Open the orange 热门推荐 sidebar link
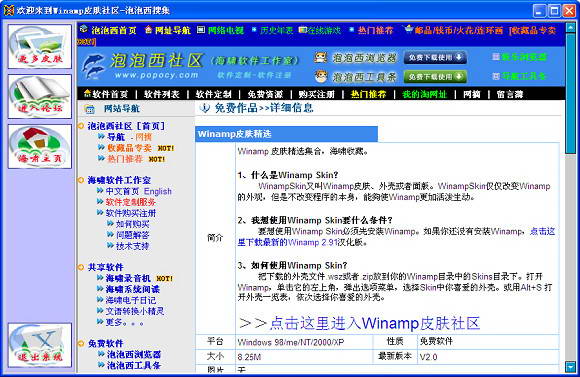The width and height of the screenshot is (580, 377). pos(125,159)
